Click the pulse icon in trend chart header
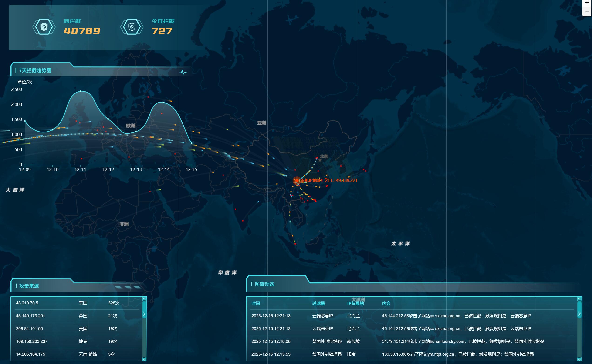The width and height of the screenshot is (592, 364). (x=183, y=72)
